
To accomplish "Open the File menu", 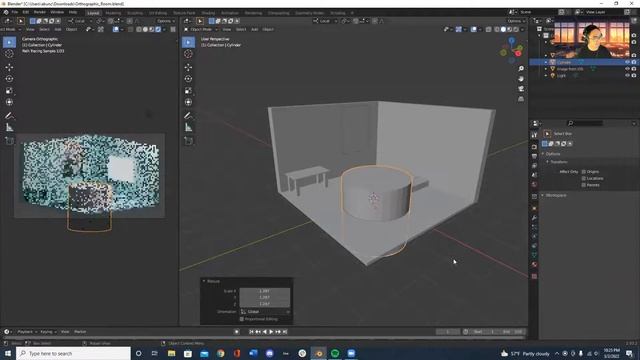I will click(15, 12).
